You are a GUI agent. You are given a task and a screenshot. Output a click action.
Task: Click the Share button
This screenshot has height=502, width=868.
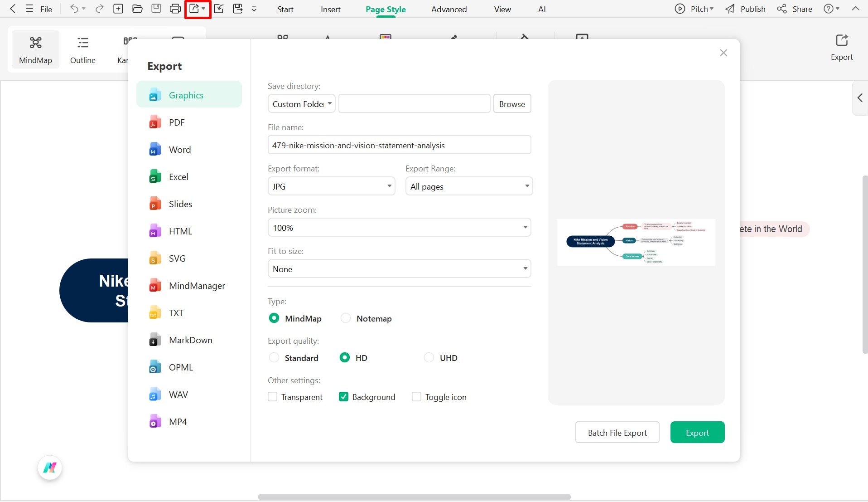pos(795,9)
